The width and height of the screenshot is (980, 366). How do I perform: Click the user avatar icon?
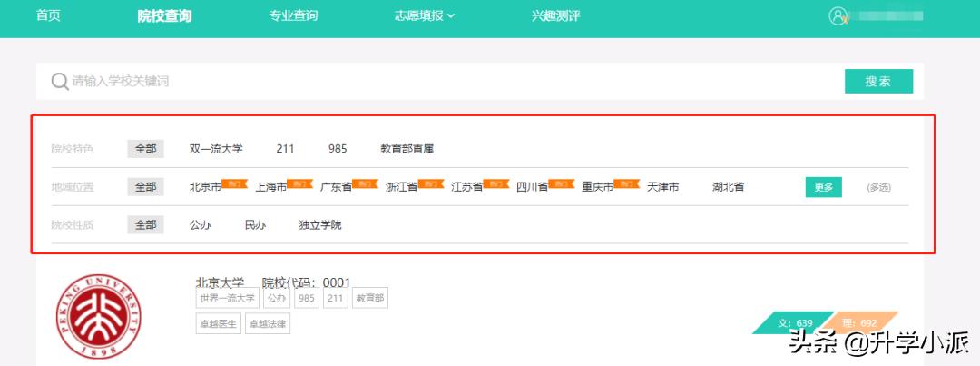tap(837, 16)
